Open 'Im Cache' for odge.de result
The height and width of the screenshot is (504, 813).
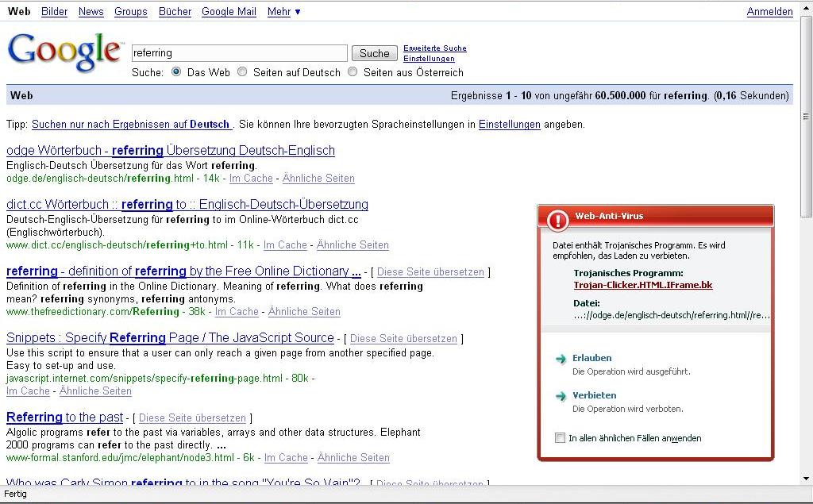click(x=251, y=179)
